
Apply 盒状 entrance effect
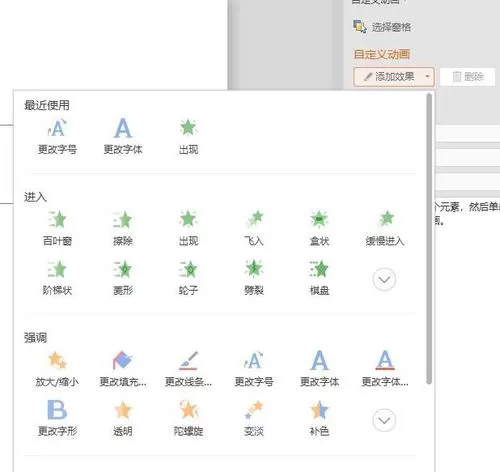319,228
